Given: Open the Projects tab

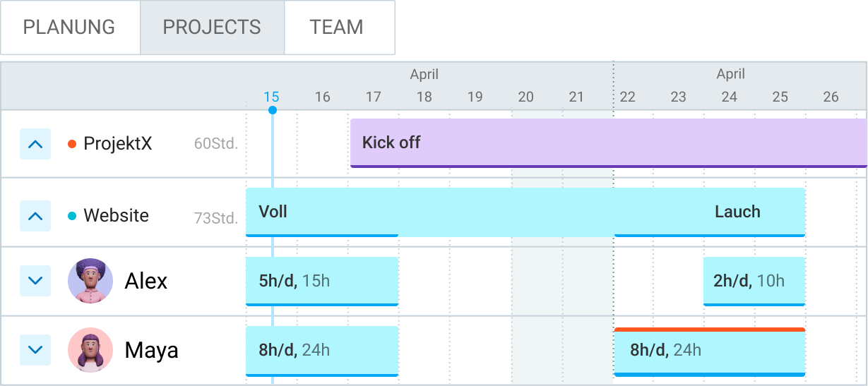Looking at the screenshot, I should click(x=212, y=28).
